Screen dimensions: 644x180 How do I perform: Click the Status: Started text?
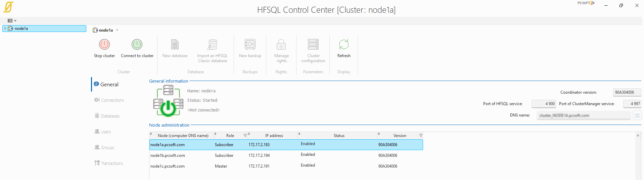point(202,100)
